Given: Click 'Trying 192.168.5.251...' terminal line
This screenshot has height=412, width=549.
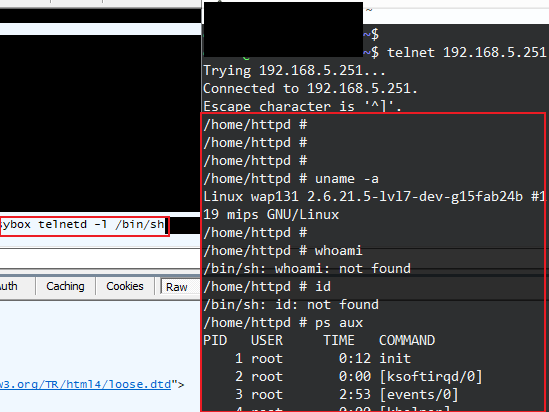Looking at the screenshot, I should (x=294, y=71).
